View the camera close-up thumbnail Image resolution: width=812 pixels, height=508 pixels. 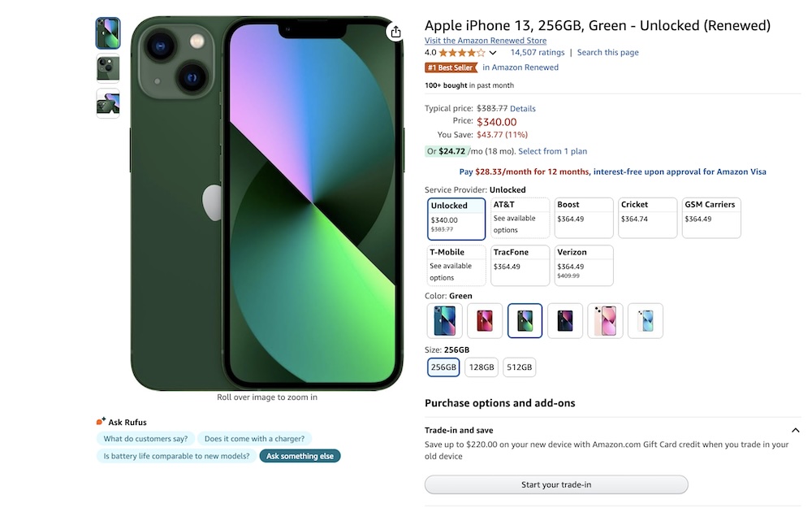coord(108,68)
